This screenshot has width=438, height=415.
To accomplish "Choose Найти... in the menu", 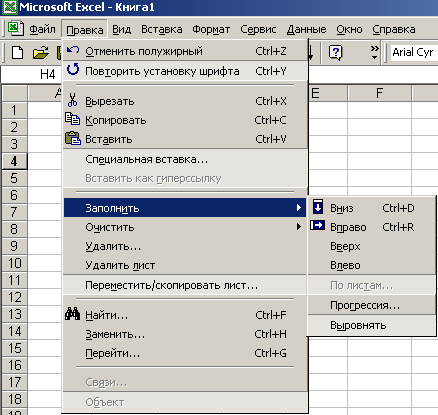I will point(185,315).
